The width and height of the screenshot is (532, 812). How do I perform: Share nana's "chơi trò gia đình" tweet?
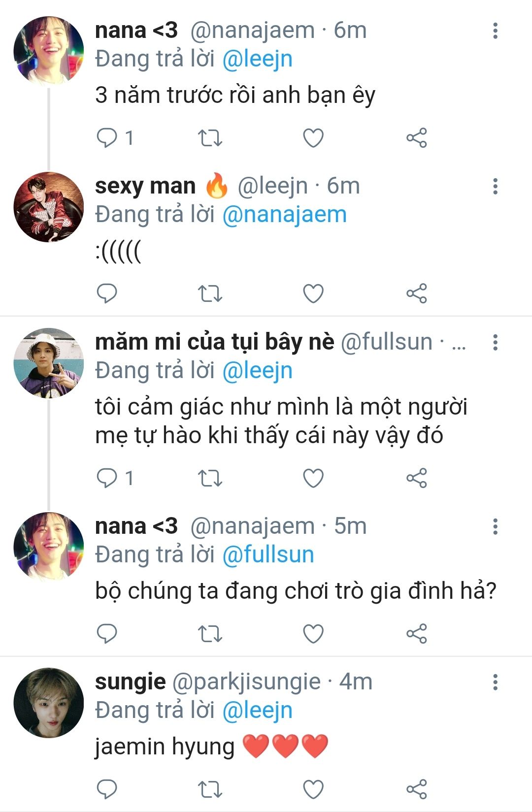[x=416, y=634]
